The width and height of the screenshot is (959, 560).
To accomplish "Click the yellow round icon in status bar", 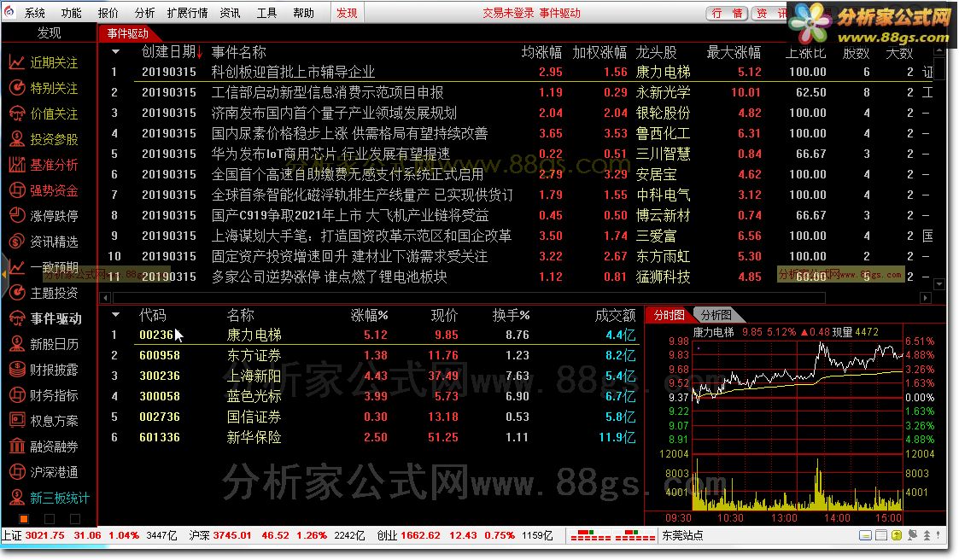I will (897, 535).
